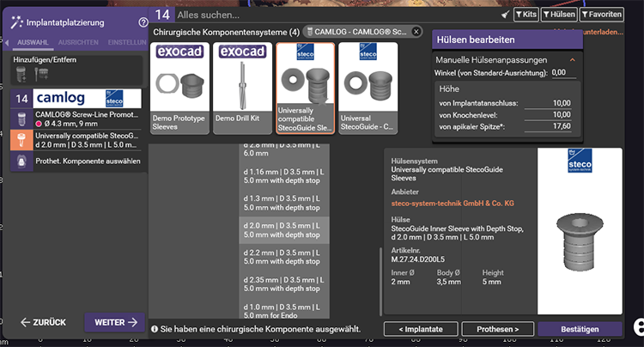
Task: Click left arrow to scroll wizard tabs
Action: [6, 42]
